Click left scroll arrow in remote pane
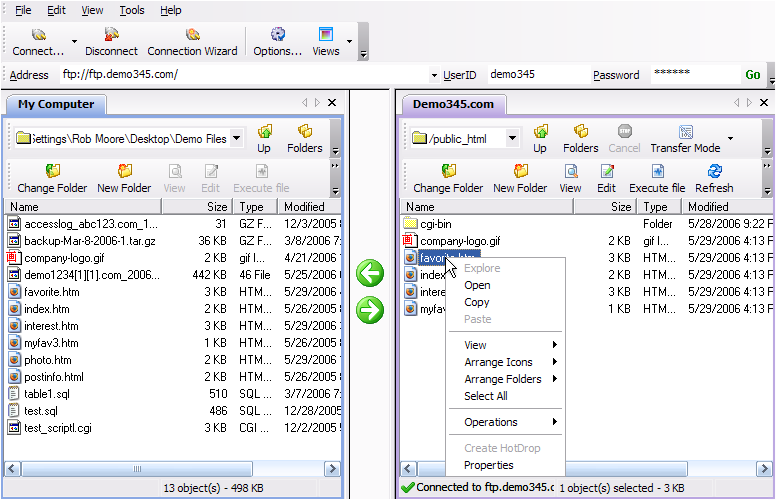The width and height of the screenshot is (776, 500). pyautogui.click(x=408, y=469)
